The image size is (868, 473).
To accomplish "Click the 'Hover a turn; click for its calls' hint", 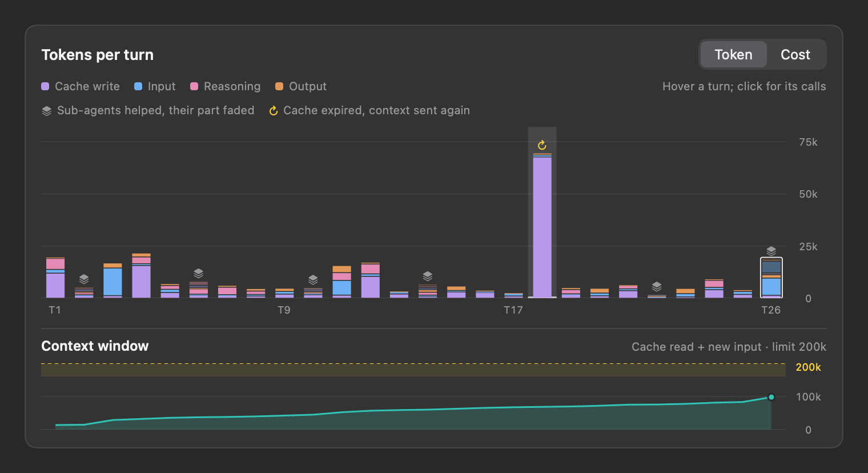I will (x=744, y=86).
